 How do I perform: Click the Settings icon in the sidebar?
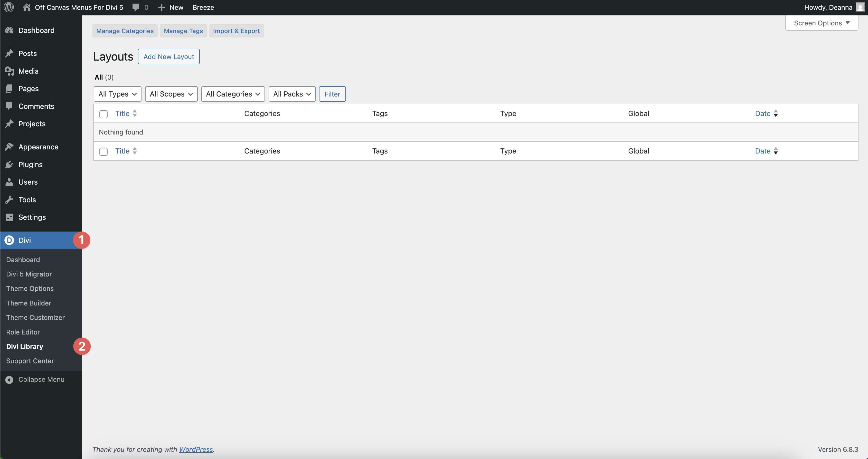[x=10, y=217]
